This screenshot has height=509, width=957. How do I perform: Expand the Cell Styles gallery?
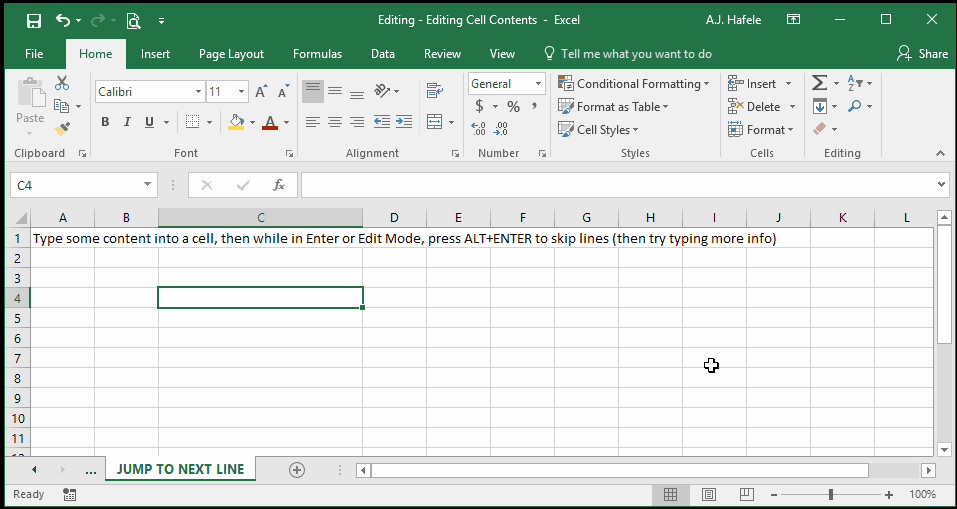pos(598,129)
